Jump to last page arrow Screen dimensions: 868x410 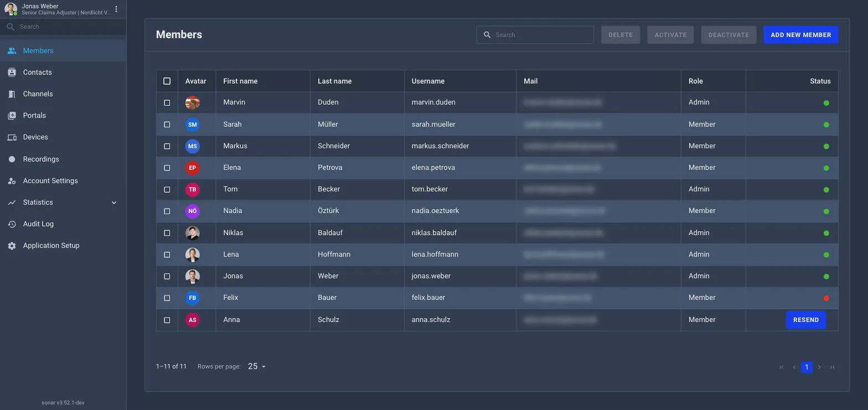tap(832, 367)
